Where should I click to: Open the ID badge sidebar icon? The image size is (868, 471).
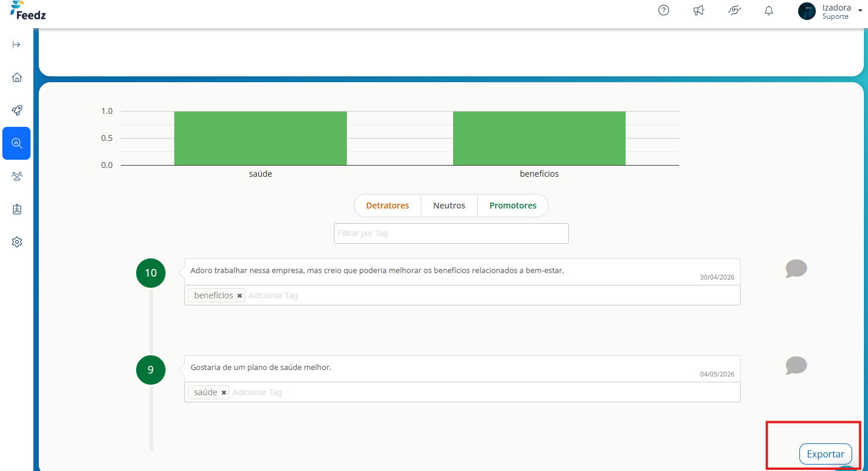coord(16,209)
